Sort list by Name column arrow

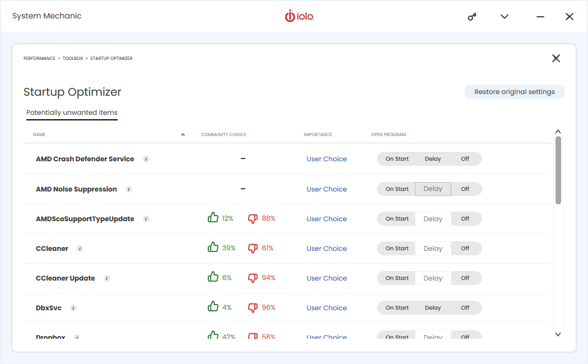coord(183,134)
